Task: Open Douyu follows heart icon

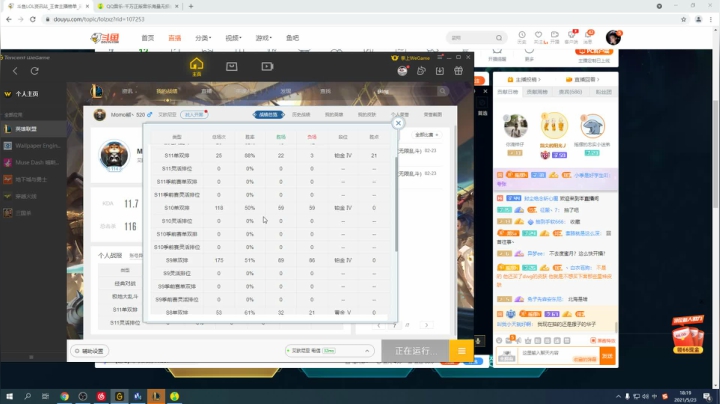Action: click(x=539, y=37)
